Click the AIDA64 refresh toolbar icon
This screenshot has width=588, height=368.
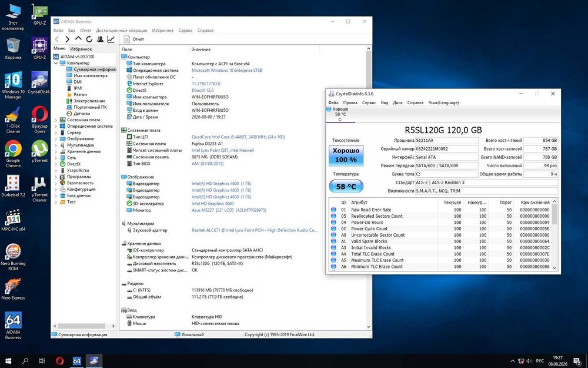click(89, 39)
